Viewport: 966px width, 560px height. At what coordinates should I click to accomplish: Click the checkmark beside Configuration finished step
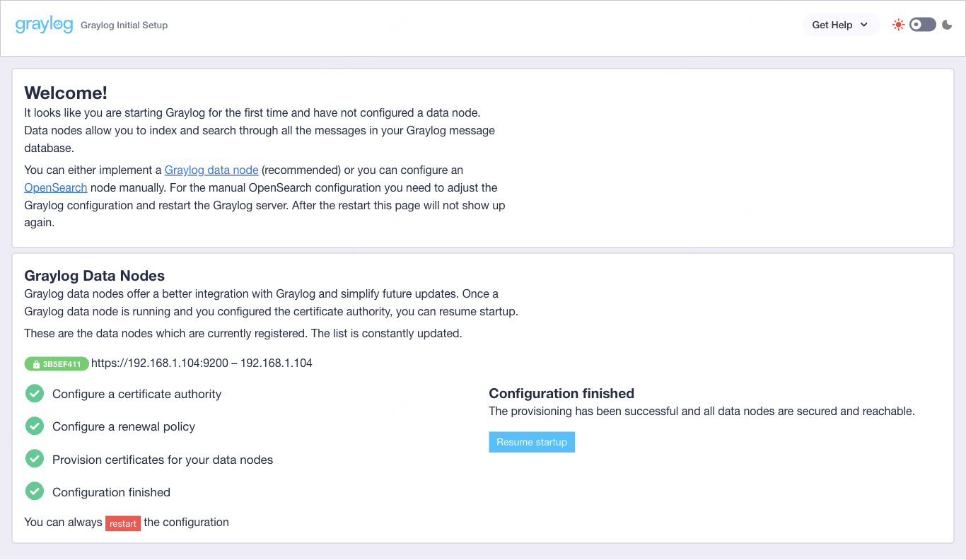pyautogui.click(x=34, y=491)
